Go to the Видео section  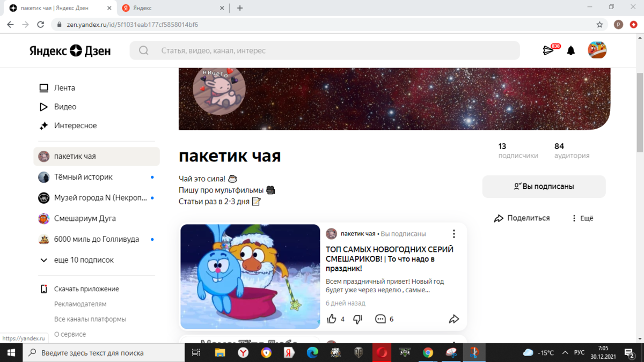coord(65,107)
